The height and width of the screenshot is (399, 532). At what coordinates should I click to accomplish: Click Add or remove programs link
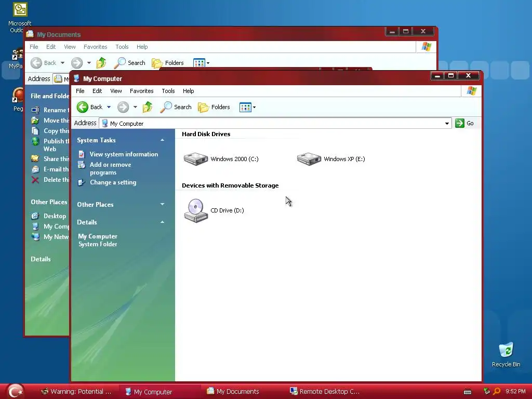point(110,169)
